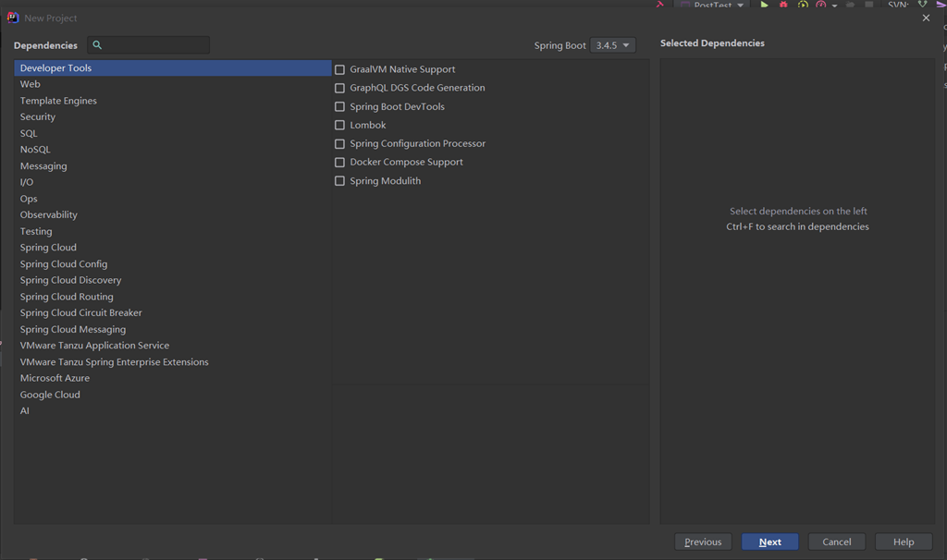Viewport: 947px width, 560px height.
Task: Click Run with Coverage icon in the IDE toolbar
Action: click(803, 5)
